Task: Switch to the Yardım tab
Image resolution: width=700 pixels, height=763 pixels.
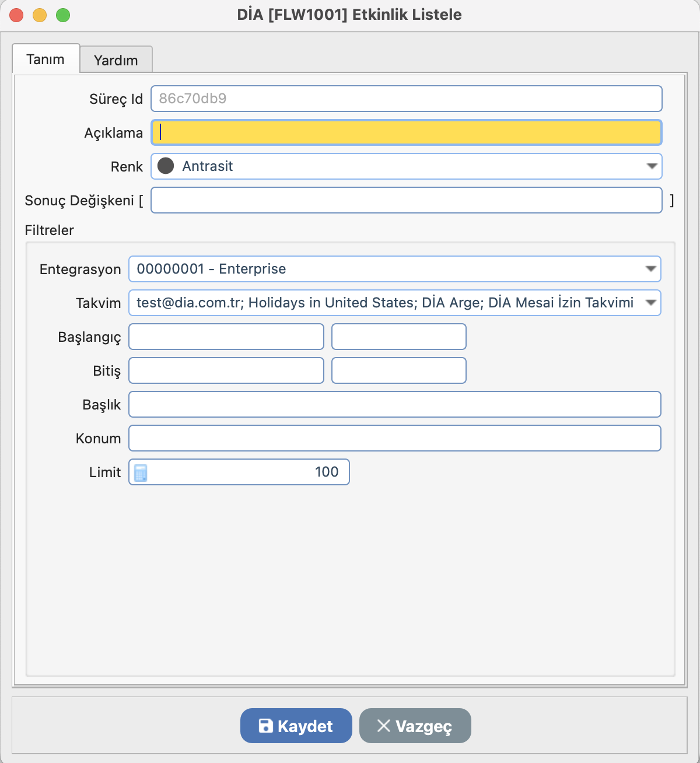Action: pos(116,60)
